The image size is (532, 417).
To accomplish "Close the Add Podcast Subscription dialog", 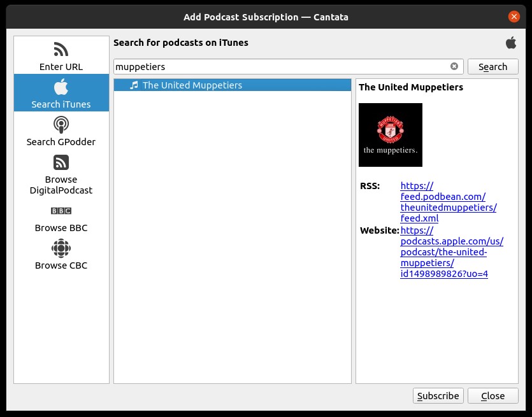I will click(514, 17).
